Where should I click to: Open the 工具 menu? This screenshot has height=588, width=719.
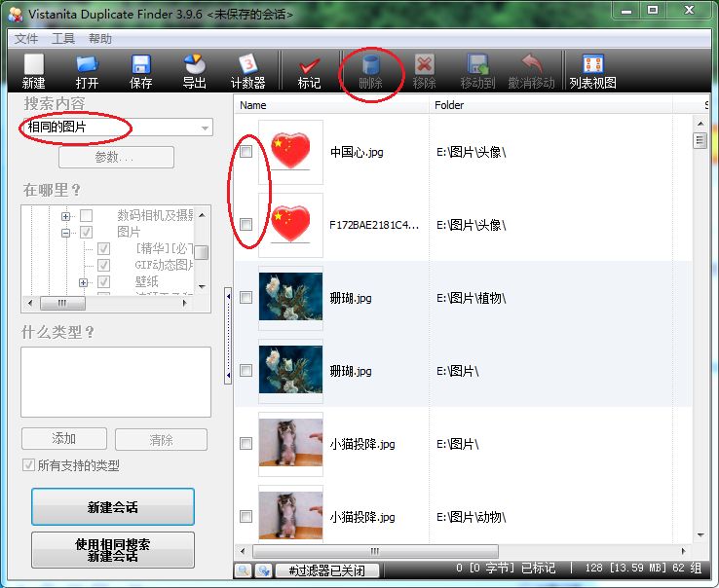[x=63, y=39]
